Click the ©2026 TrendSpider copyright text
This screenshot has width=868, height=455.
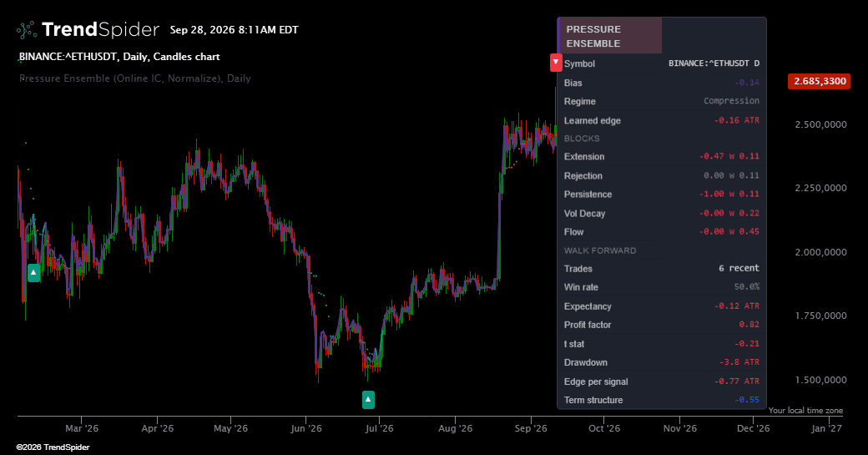click(x=53, y=447)
